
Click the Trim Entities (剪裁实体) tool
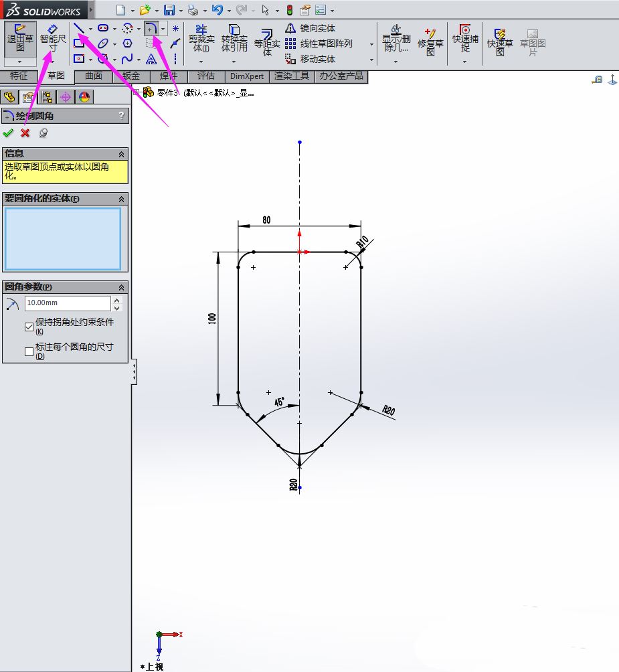[x=201, y=39]
